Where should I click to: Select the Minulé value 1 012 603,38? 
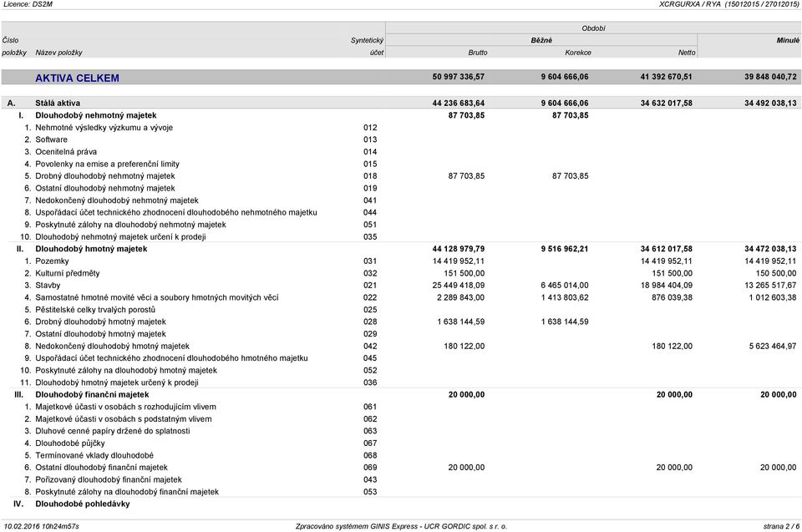pyautogui.click(x=772, y=297)
